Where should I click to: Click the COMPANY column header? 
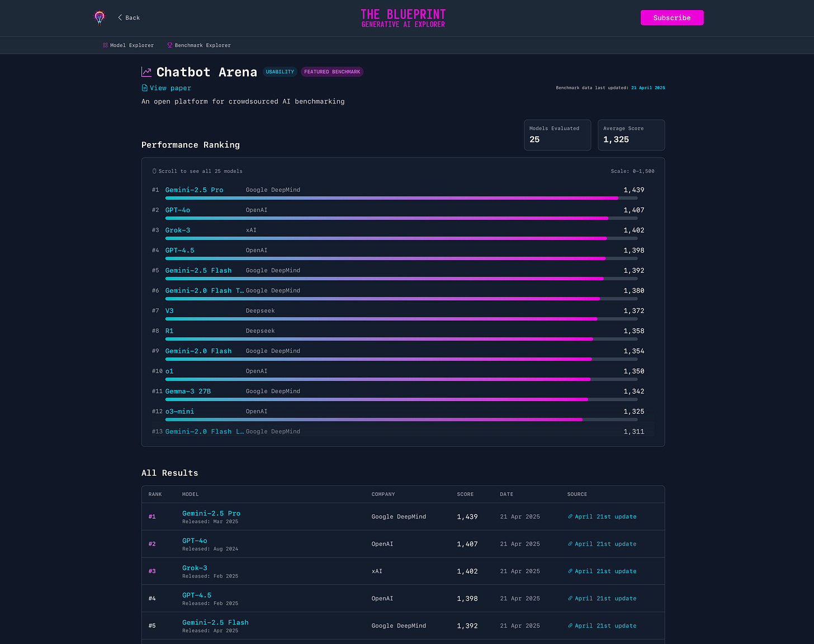click(x=384, y=494)
